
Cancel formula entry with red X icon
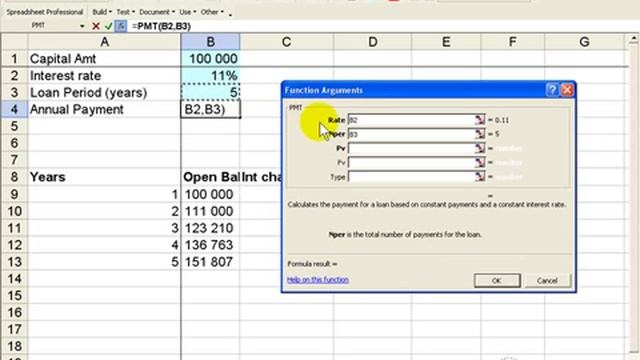[x=96, y=26]
